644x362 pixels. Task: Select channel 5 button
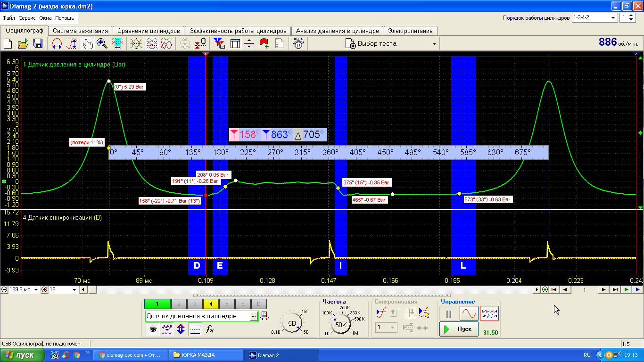click(x=227, y=304)
